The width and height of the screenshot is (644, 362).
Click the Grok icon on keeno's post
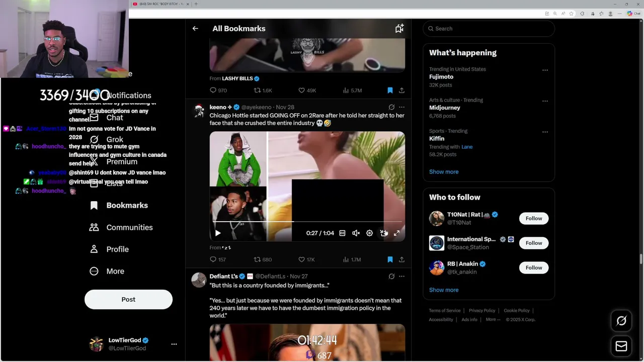[391, 107]
